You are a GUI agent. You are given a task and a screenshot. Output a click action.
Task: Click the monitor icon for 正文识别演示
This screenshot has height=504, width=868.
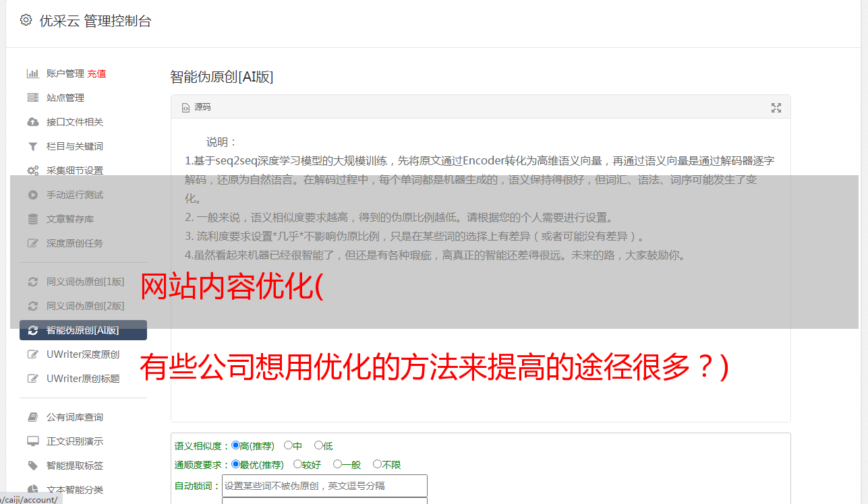click(32, 441)
